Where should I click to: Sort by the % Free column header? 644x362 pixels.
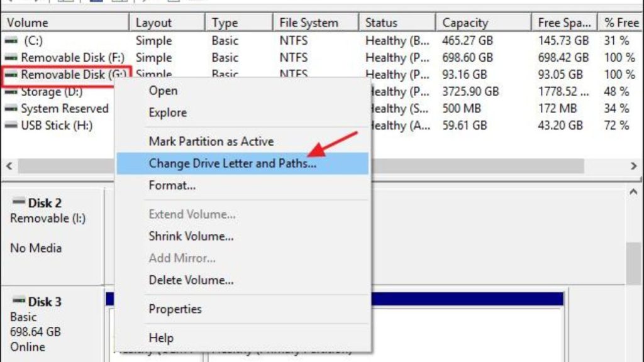621,23
